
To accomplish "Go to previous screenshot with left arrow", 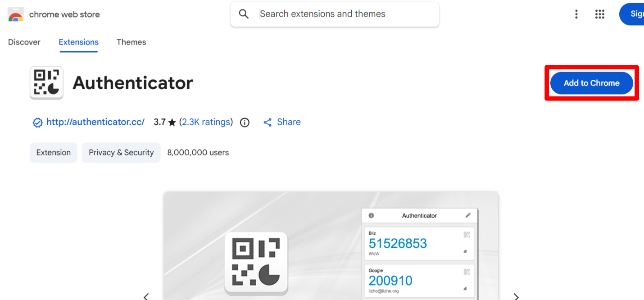I will (146, 296).
